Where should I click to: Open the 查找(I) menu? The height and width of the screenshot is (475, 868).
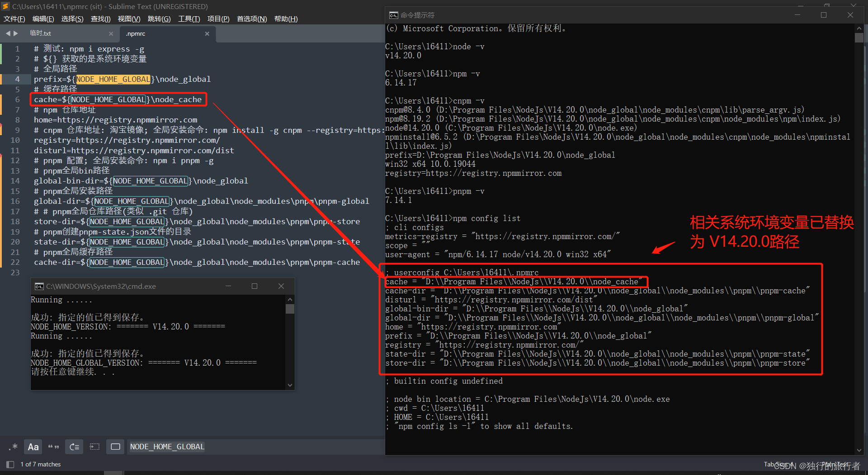click(x=100, y=19)
